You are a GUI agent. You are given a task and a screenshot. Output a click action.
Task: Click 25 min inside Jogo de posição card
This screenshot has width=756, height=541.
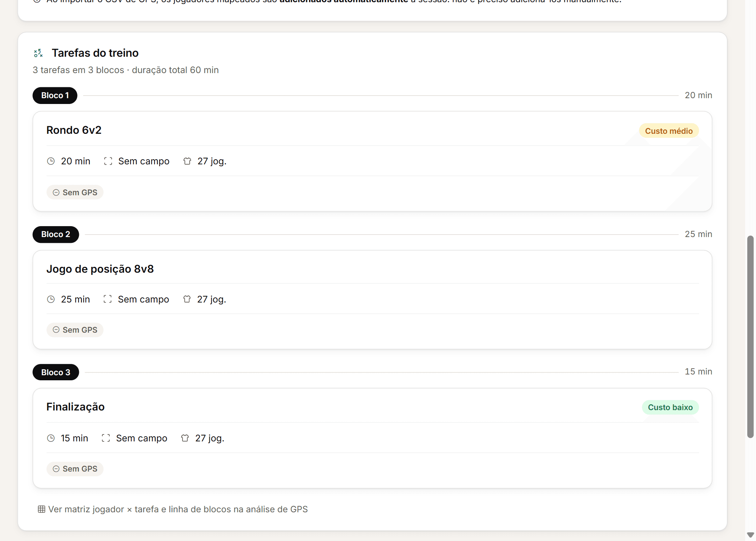click(75, 299)
